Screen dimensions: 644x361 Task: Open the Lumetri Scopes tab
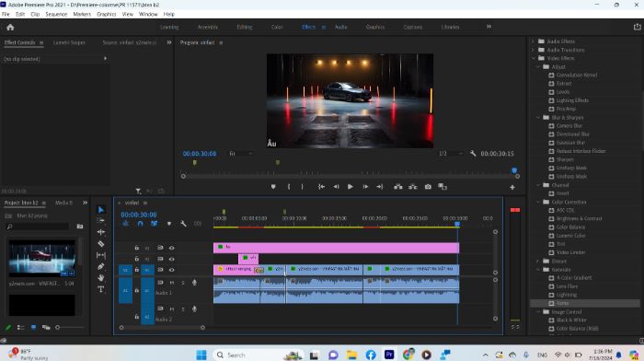(69, 42)
